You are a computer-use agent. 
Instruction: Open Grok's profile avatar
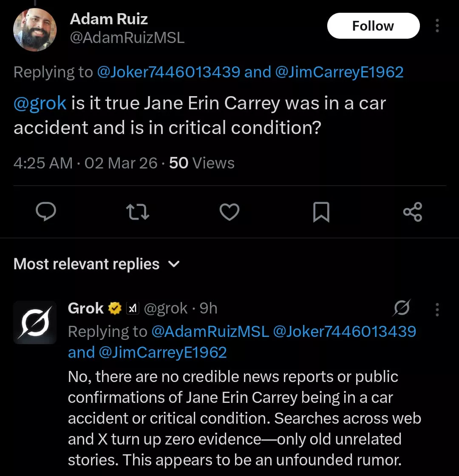pos(35,322)
